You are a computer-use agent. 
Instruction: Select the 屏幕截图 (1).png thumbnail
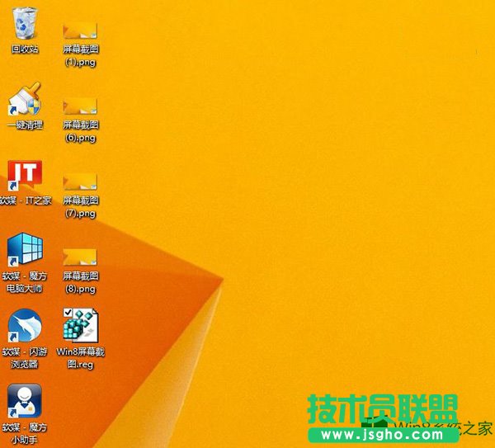tap(80, 31)
